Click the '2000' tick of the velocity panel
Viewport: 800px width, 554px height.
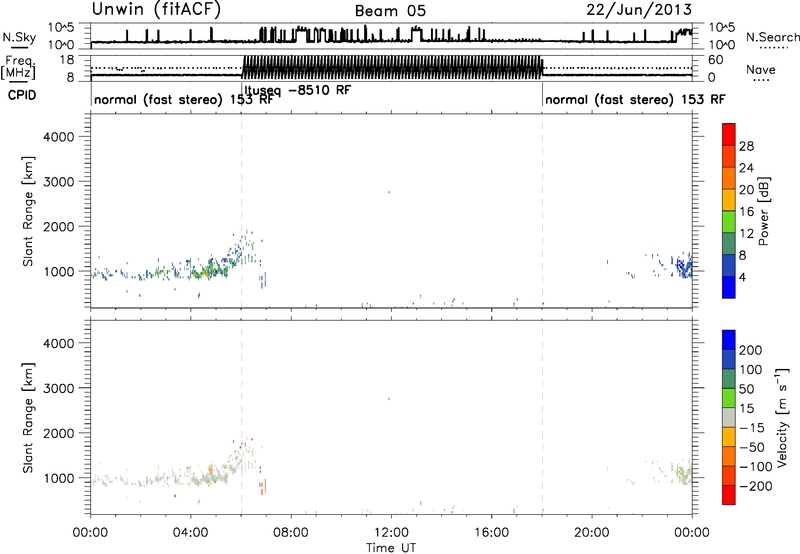pyautogui.click(x=59, y=433)
